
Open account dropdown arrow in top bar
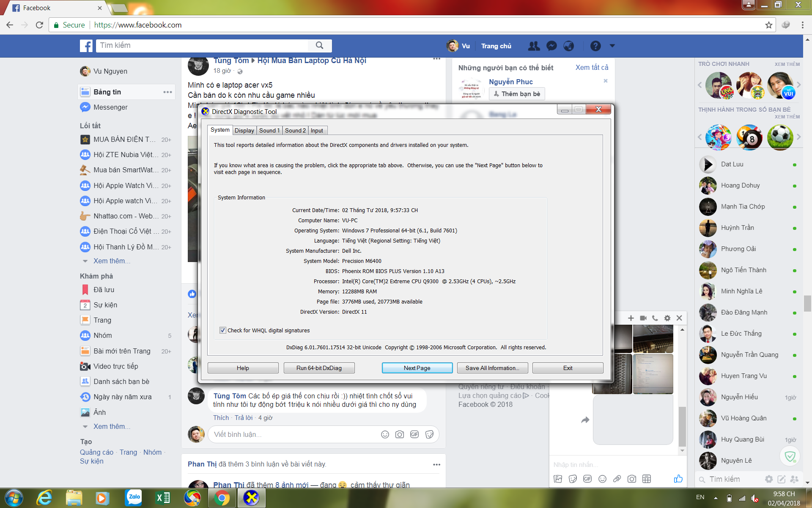[612, 46]
